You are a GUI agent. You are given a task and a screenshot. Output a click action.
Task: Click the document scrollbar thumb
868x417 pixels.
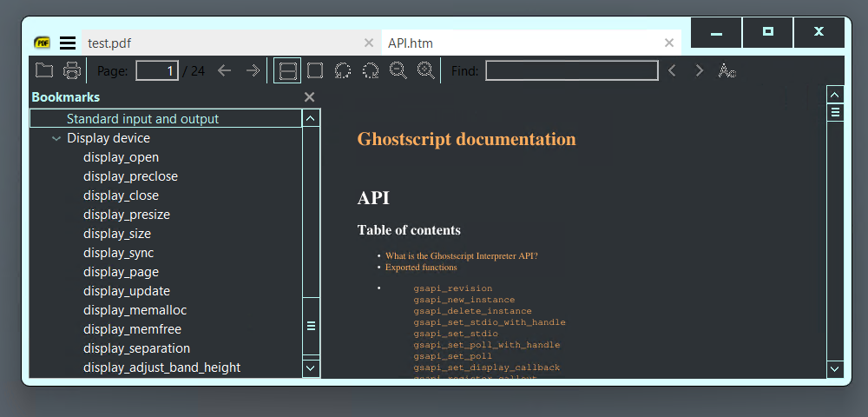click(835, 112)
